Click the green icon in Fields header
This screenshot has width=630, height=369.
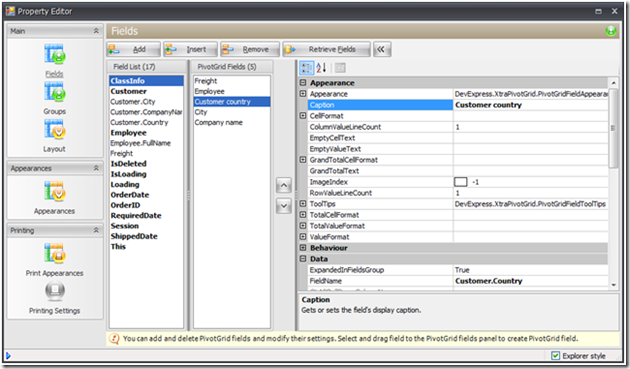click(611, 31)
